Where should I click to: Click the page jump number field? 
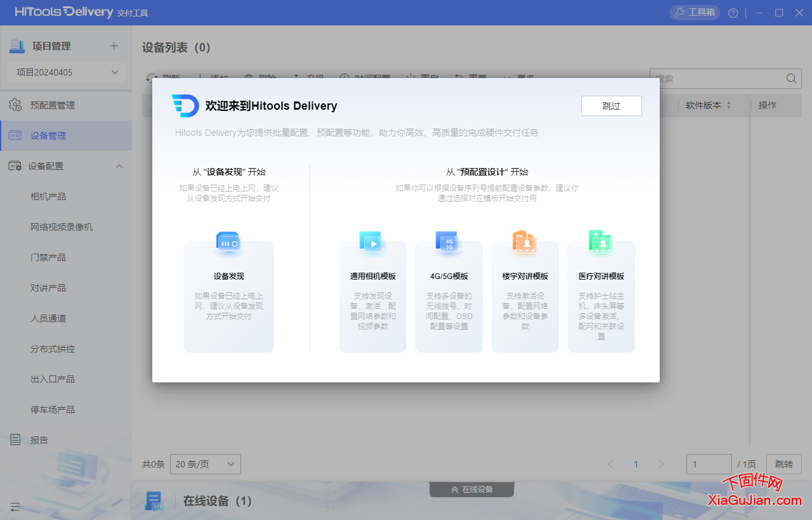[709, 464]
